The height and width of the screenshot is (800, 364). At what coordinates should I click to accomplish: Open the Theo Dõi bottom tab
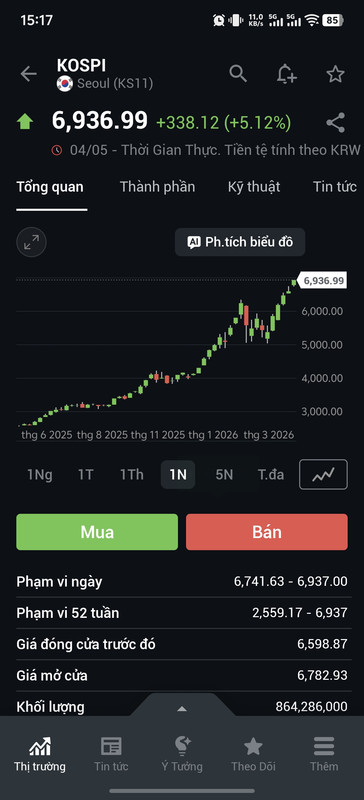click(253, 753)
